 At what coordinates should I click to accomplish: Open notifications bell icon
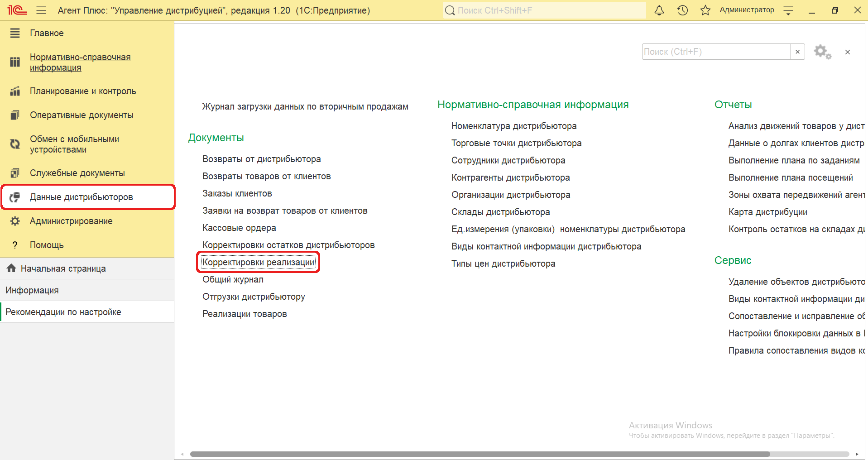pyautogui.click(x=659, y=10)
